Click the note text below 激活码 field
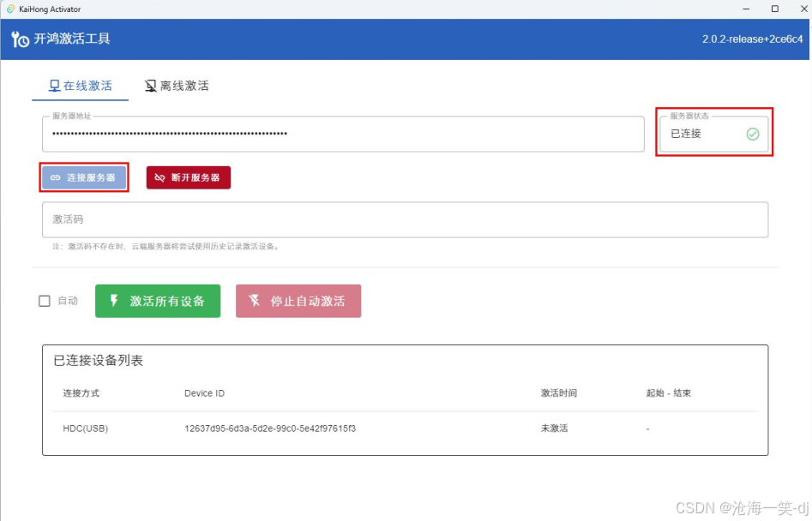 [x=166, y=247]
